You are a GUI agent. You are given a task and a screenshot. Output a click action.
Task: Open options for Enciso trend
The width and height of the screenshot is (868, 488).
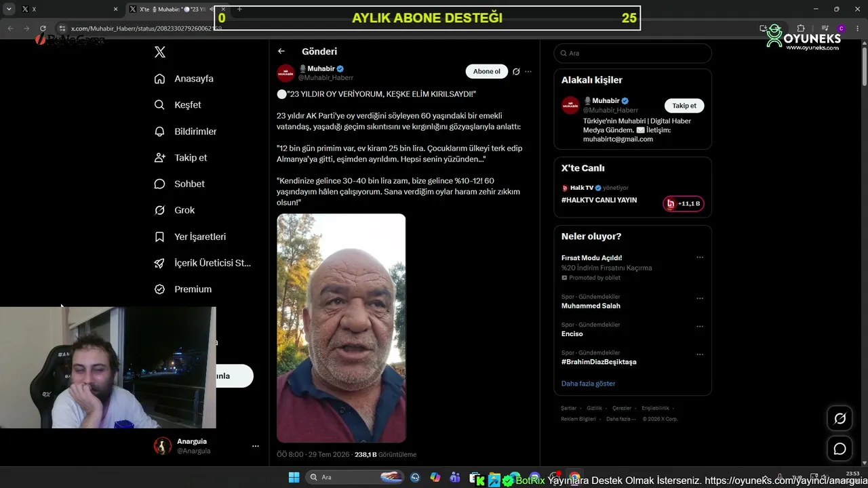[x=700, y=326]
